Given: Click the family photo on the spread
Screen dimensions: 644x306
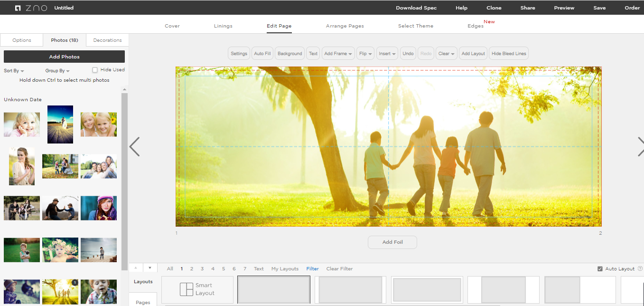Looking at the screenshot, I should (x=388, y=146).
